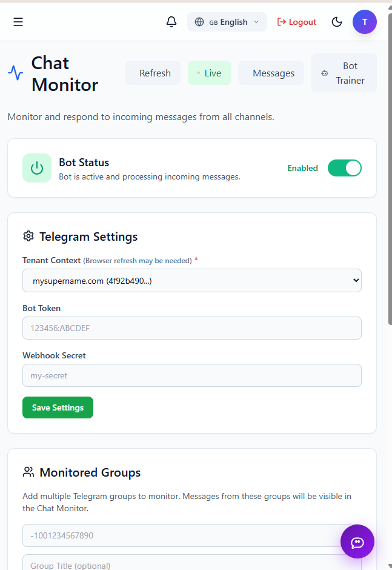Click the group ID input field
The height and width of the screenshot is (570, 392).
click(182, 535)
